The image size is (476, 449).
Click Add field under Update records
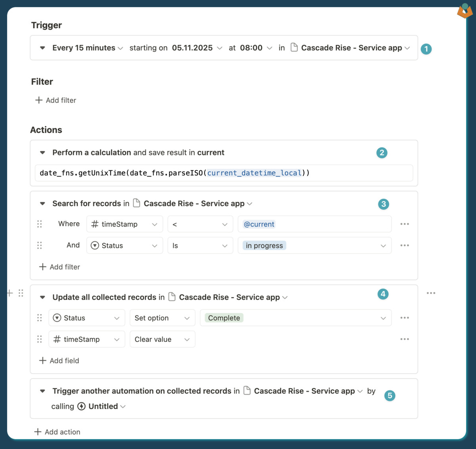click(x=59, y=361)
